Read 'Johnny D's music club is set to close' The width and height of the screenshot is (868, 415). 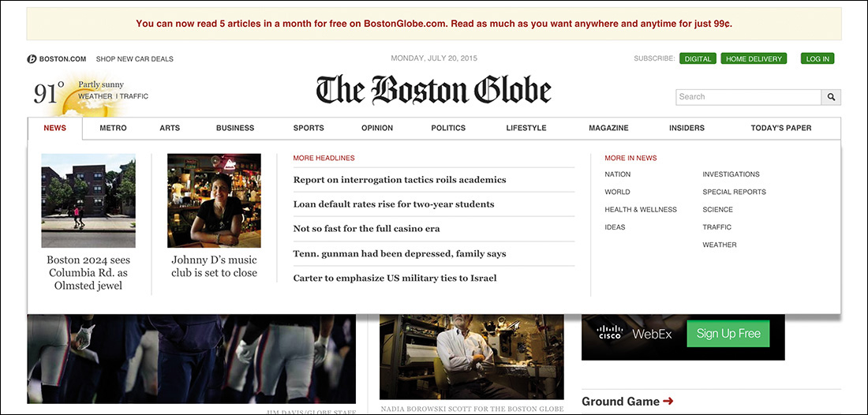tap(214, 266)
